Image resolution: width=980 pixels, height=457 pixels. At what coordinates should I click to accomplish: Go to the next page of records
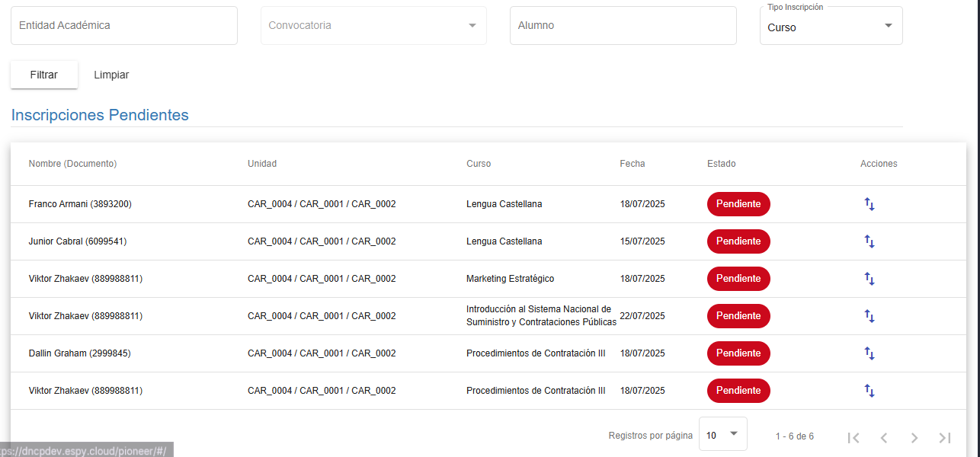[914, 437]
